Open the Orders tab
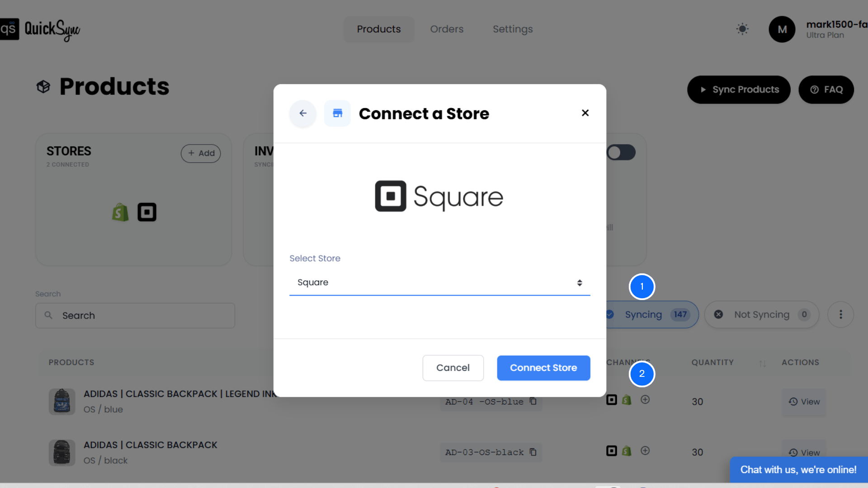This screenshot has width=868, height=488. click(447, 29)
